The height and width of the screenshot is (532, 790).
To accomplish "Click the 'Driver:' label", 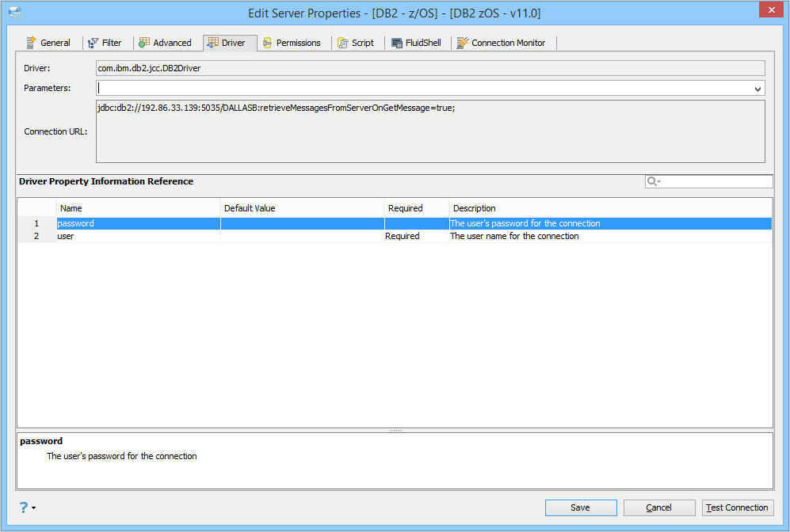I will 36,68.
